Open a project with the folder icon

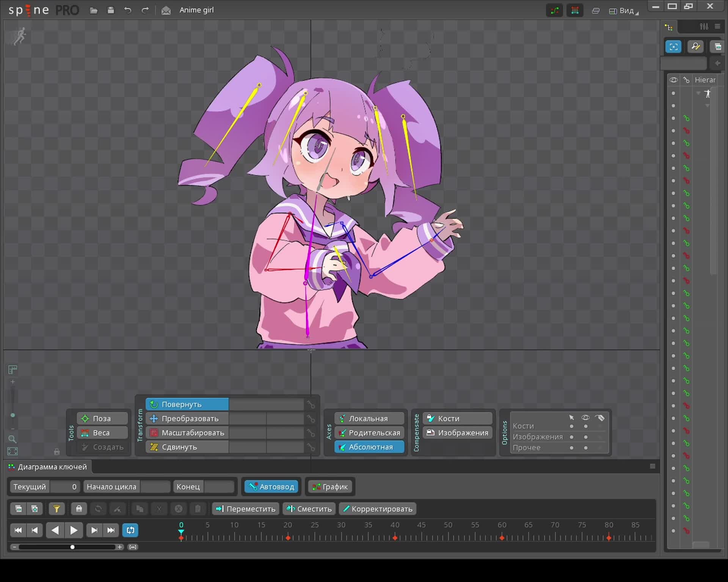93,10
